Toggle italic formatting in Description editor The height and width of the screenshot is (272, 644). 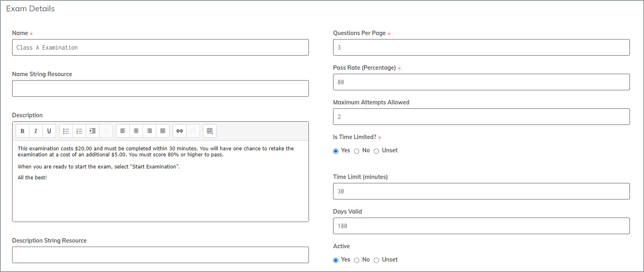point(36,131)
